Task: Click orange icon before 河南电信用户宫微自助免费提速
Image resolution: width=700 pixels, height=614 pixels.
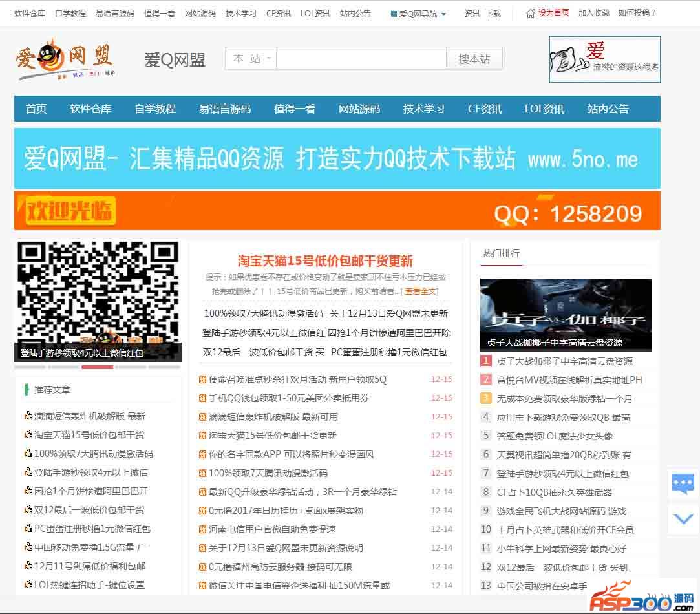Action: click(202, 529)
